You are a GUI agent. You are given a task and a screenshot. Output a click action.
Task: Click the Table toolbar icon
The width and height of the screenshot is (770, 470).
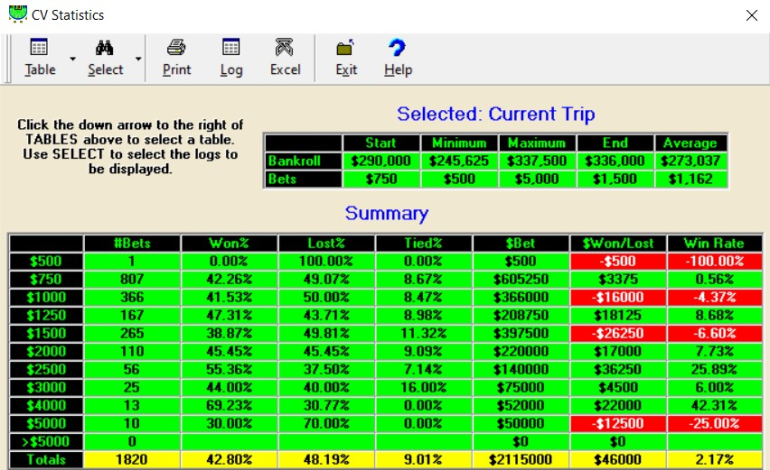(40, 48)
